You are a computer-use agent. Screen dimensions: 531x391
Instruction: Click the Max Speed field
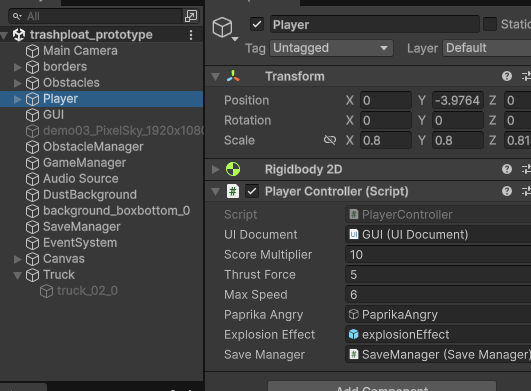(438, 295)
